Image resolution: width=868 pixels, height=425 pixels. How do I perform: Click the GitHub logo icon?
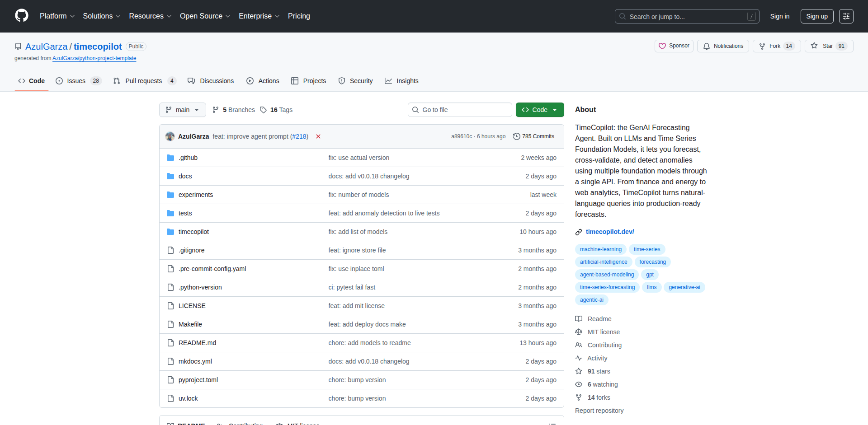[x=22, y=16]
